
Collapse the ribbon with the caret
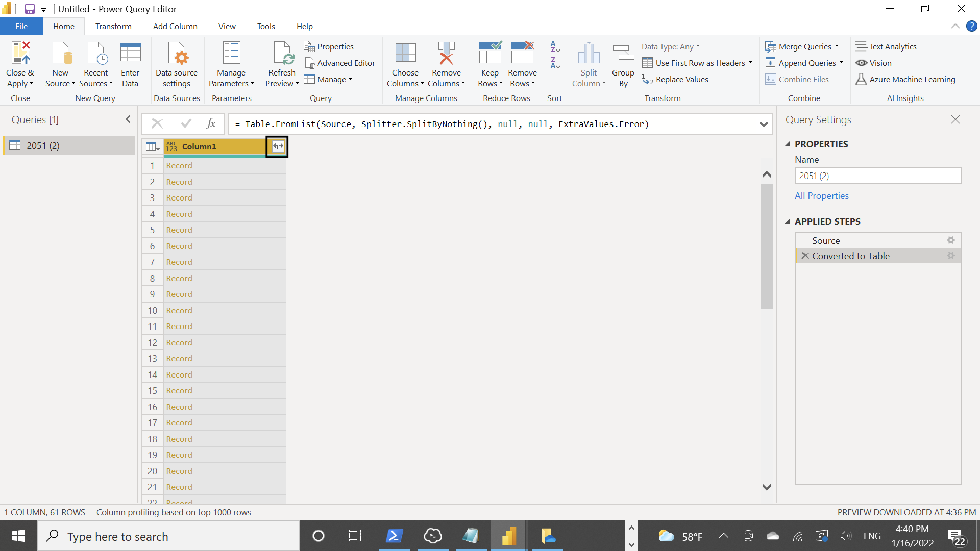[x=955, y=27]
